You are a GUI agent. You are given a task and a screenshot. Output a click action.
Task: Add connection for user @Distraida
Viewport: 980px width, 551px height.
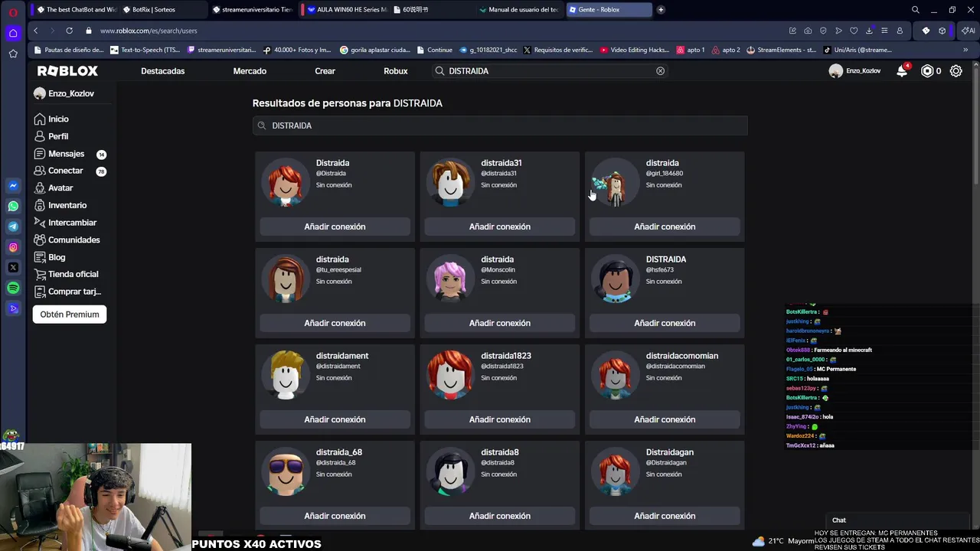coord(335,227)
